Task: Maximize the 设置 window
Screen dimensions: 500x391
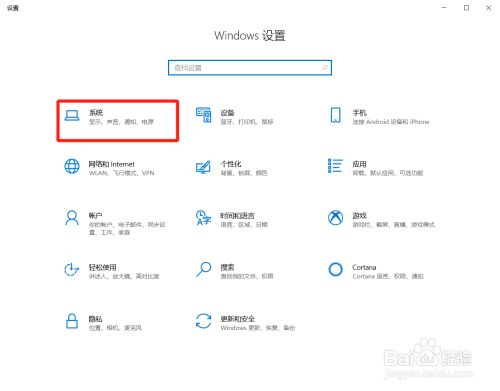Action: (466, 8)
